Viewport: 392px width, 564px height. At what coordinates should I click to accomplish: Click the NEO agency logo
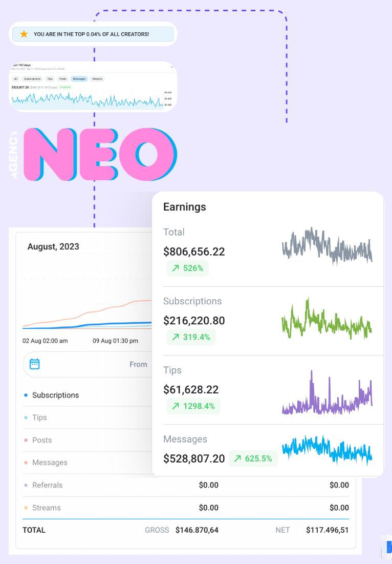tap(98, 154)
